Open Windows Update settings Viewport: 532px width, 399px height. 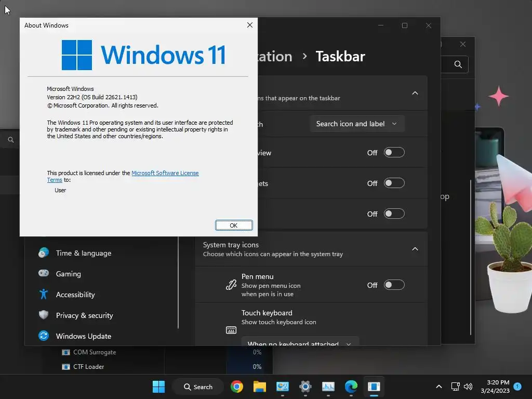[84, 336]
